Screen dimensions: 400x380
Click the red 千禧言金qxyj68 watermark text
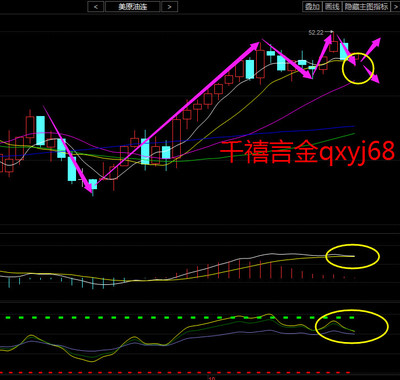[307, 152]
